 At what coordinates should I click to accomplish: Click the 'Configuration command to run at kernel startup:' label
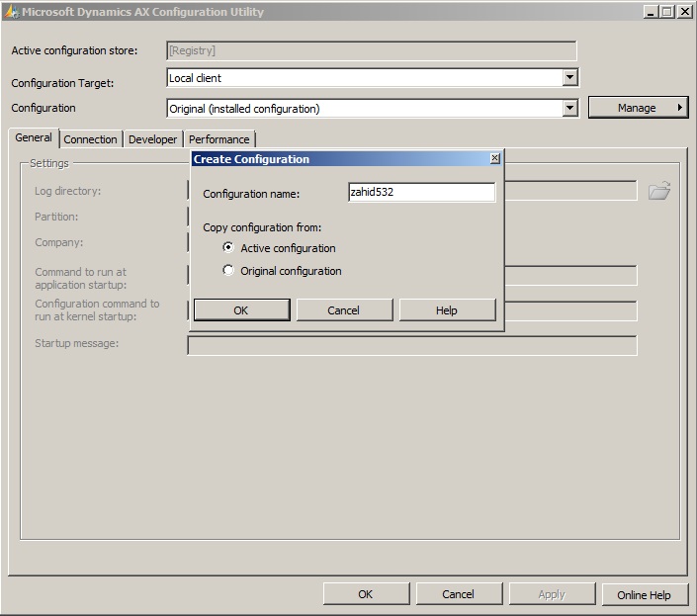click(x=97, y=310)
